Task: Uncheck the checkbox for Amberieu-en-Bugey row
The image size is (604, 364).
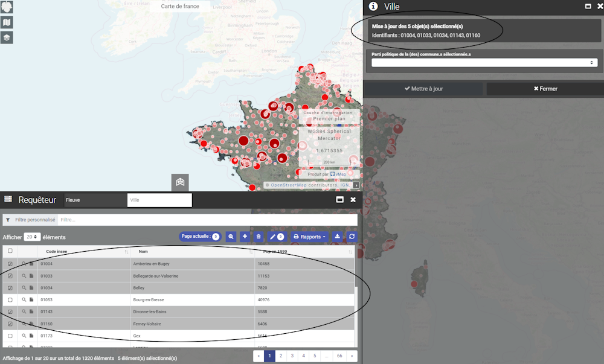Action: coord(10,264)
